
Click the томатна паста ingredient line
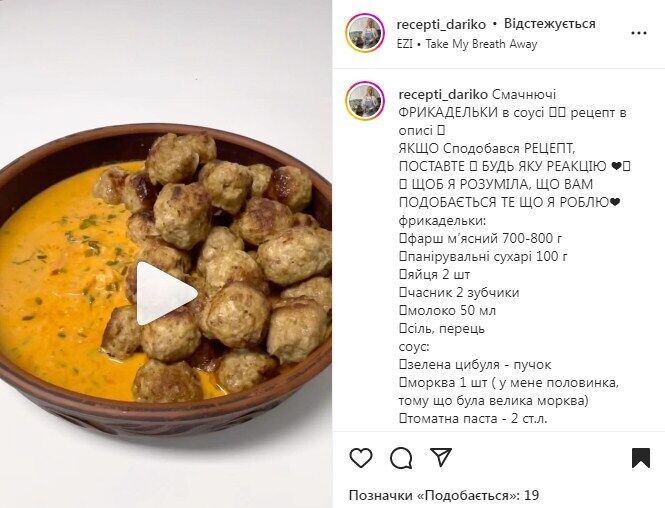click(473, 419)
